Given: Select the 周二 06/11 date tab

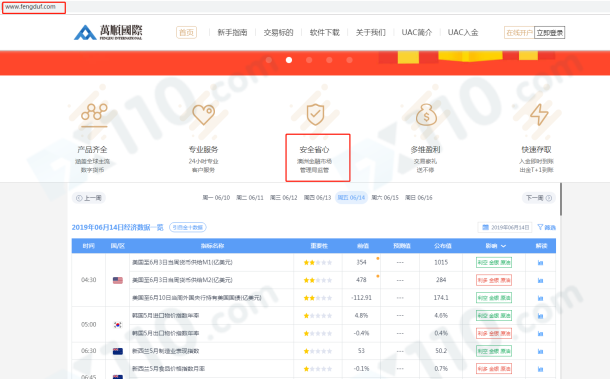Looking at the screenshot, I should (250, 198).
